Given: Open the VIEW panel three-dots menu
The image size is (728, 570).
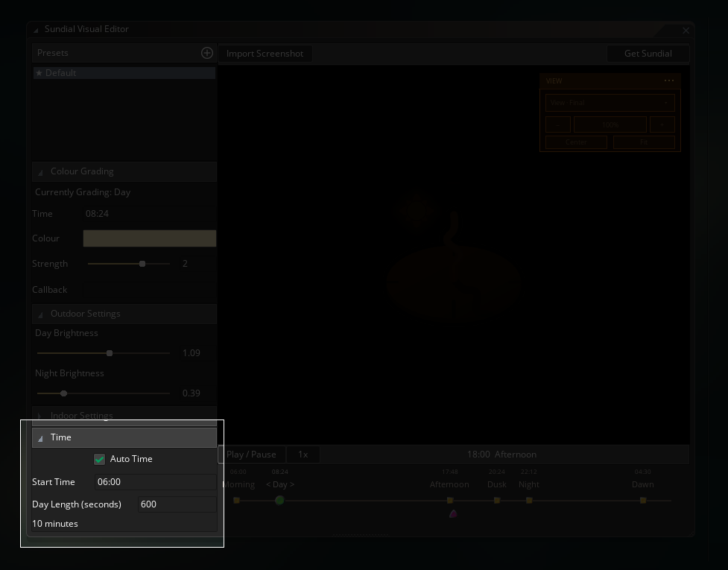Looking at the screenshot, I should [669, 80].
